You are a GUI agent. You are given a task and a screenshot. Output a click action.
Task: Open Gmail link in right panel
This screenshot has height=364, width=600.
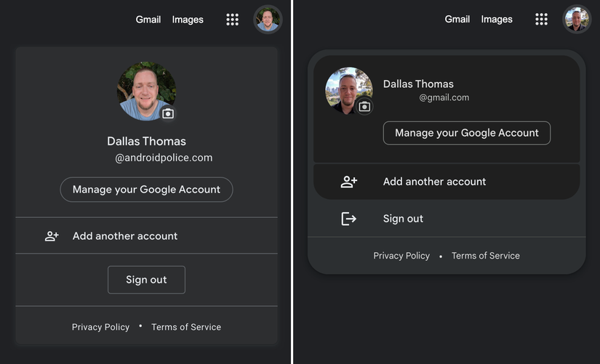pos(457,19)
